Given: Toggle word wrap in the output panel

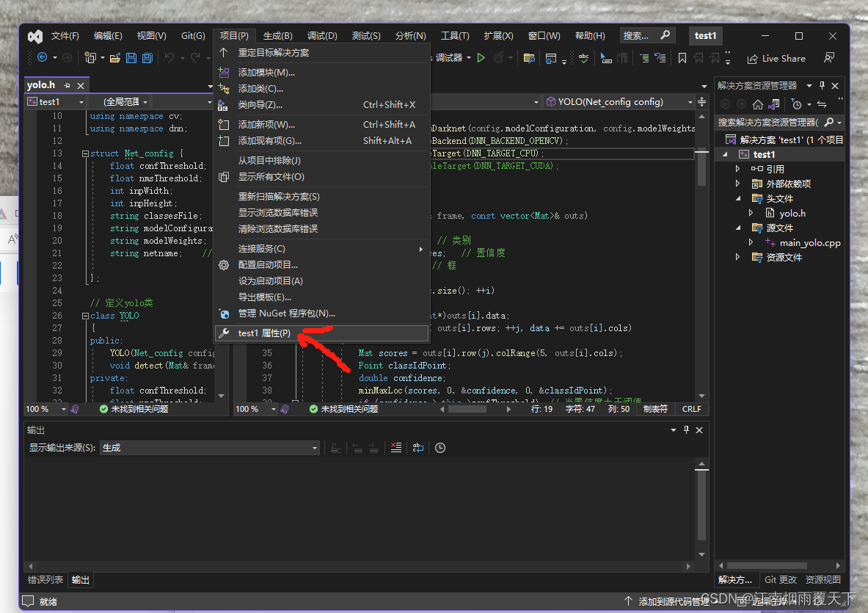Looking at the screenshot, I should tap(418, 447).
